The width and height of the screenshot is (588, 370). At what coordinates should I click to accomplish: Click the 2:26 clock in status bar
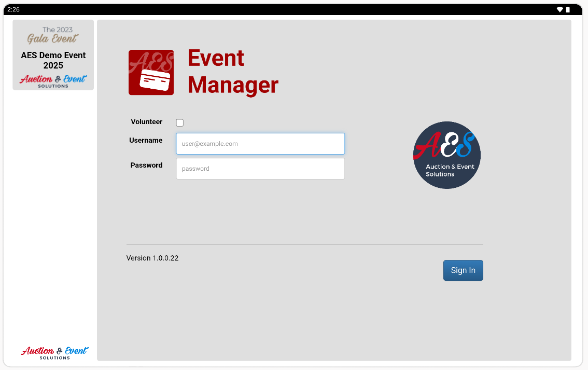[x=13, y=9]
